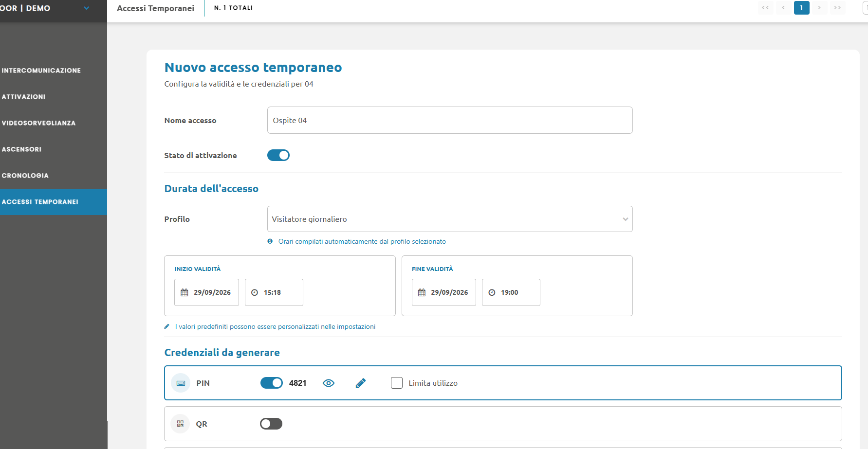The height and width of the screenshot is (449, 868).
Task: Go to first page arrows
Action: [765, 8]
